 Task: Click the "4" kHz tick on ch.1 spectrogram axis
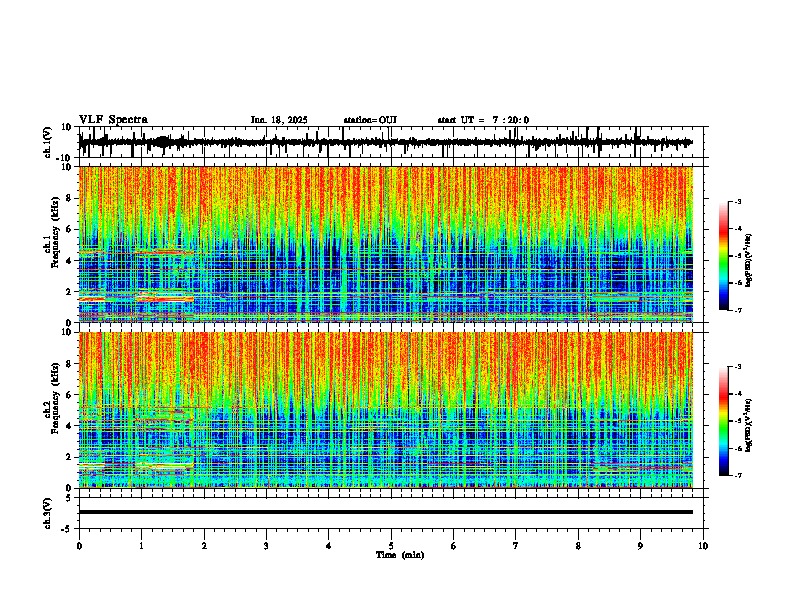point(70,261)
